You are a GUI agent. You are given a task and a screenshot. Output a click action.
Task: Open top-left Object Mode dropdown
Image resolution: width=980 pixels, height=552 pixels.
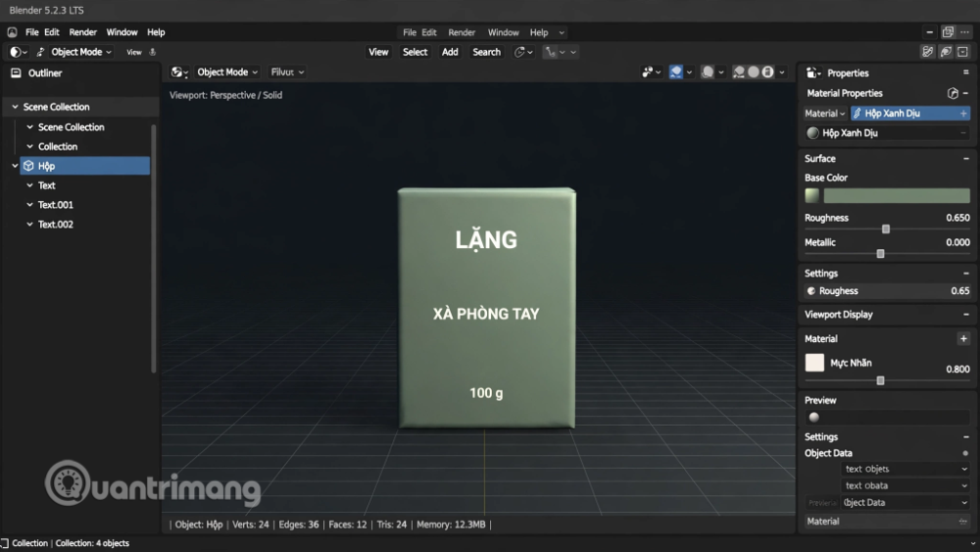point(80,52)
